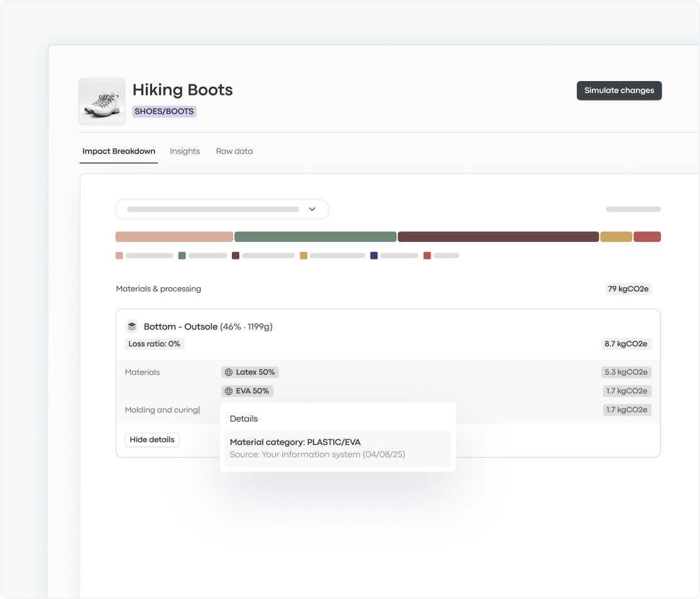Click the SHOES/BOOTS category tag
This screenshot has width=700, height=599.
[165, 111]
